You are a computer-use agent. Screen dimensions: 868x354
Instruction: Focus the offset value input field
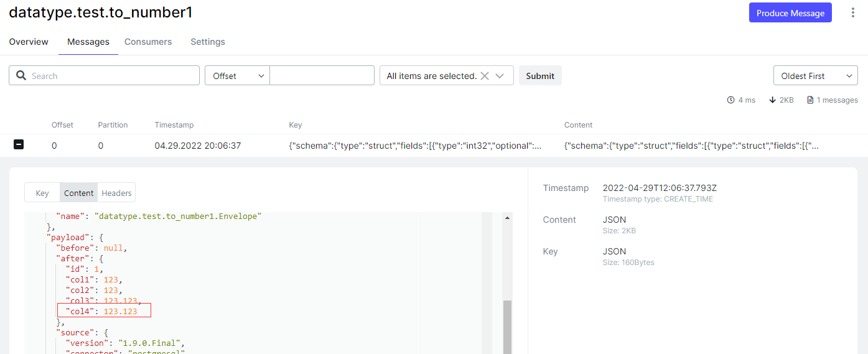pyautogui.click(x=322, y=75)
